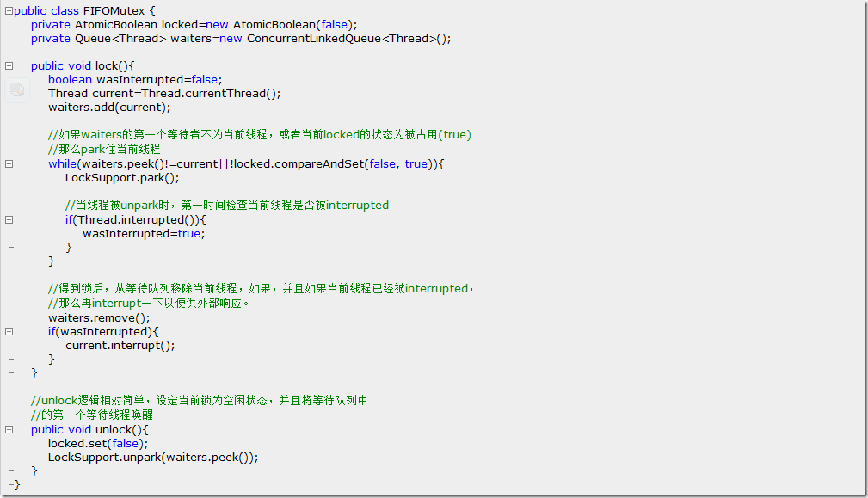Click the 'current.interrupt();' line
The width and height of the screenshot is (868, 498).
120,345
